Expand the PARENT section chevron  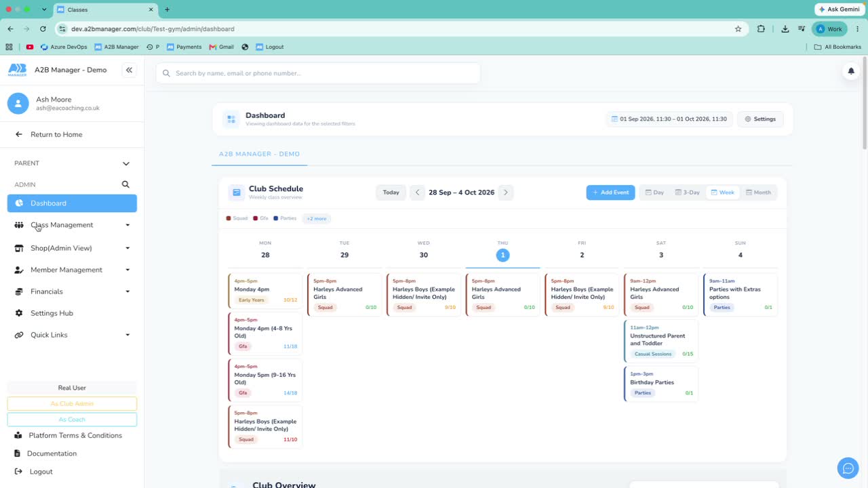pos(125,163)
